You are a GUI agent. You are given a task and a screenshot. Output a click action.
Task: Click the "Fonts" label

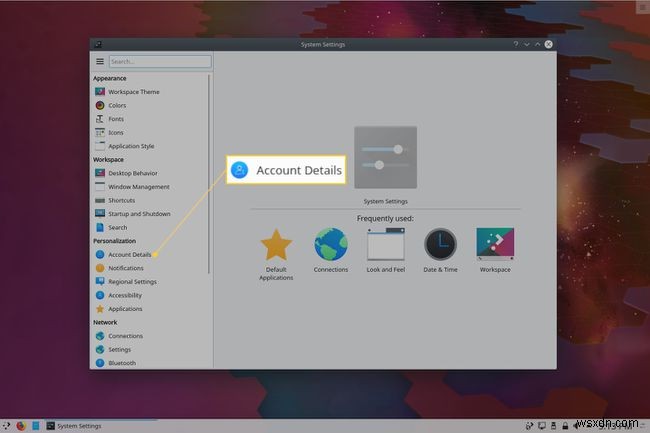tap(116, 119)
